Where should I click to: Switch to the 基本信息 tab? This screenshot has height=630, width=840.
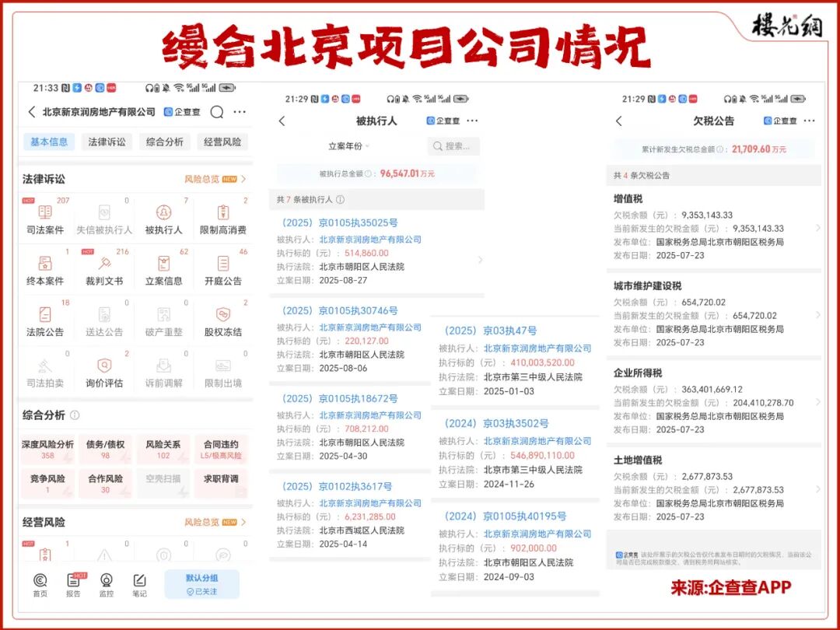(49, 142)
